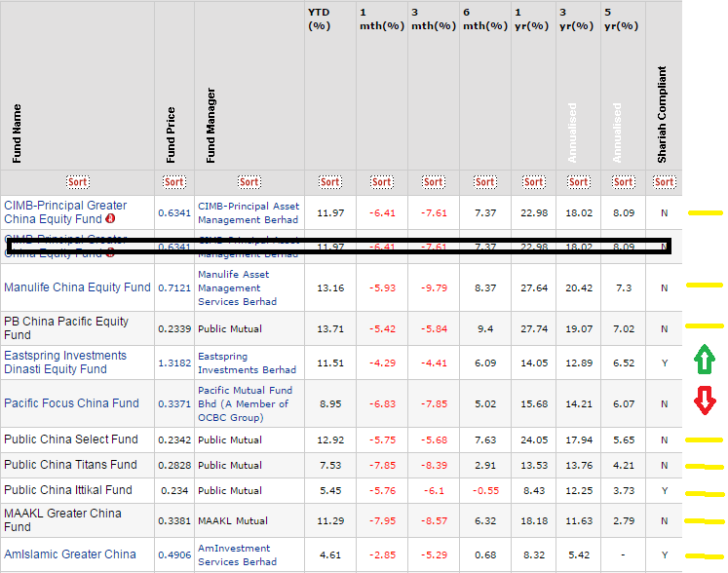Sort by 1 mth(%) return
The height and width of the screenshot is (573, 728).
click(x=382, y=182)
